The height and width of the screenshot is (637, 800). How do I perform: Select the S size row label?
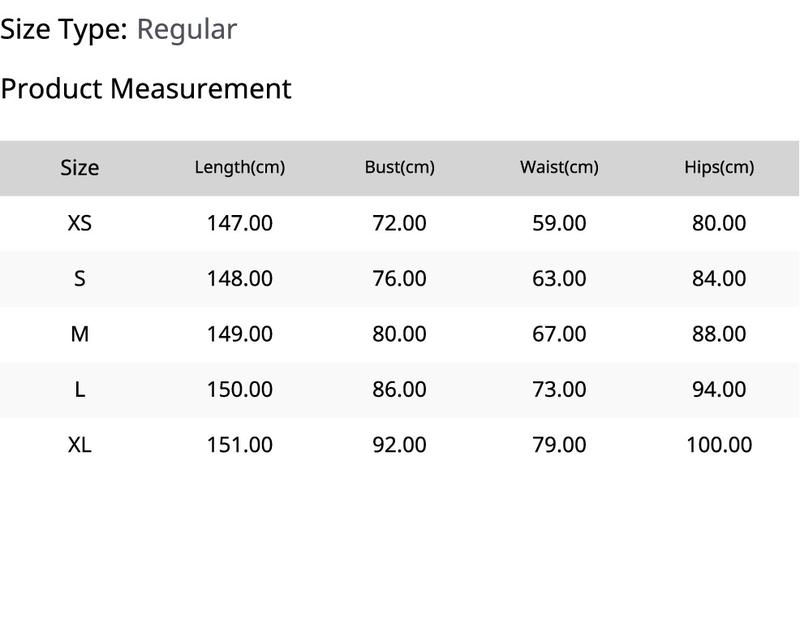[x=80, y=278]
